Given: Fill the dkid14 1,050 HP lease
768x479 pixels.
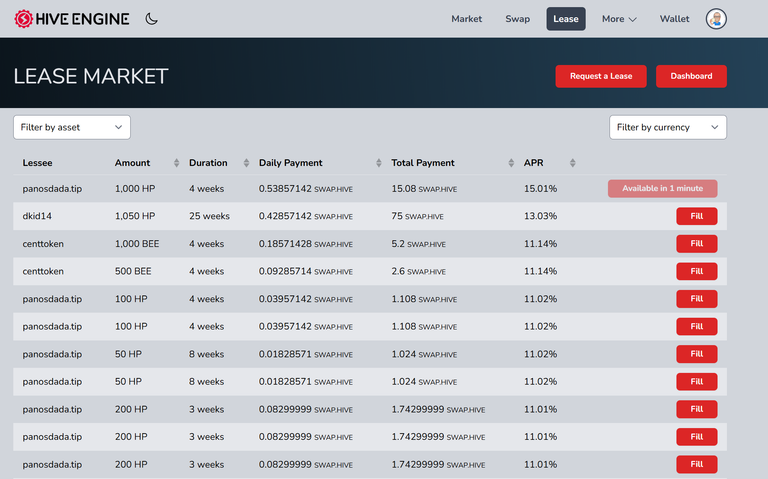Looking at the screenshot, I should point(696,216).
